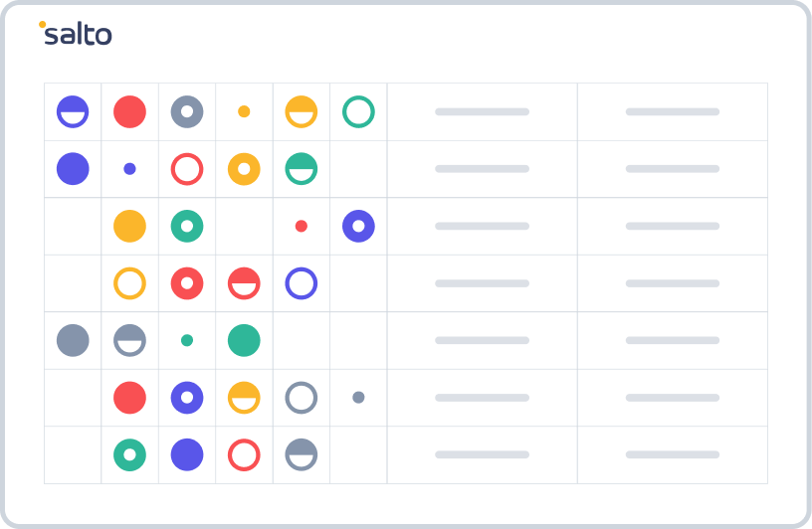This screenshot has width=812, height=529.
Task: Click the small yellow dot
Action: (244, 111)
